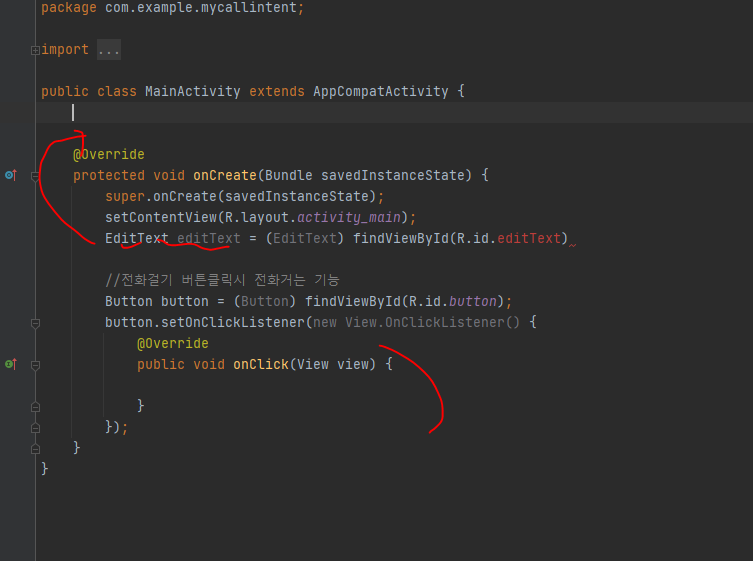The height and width of the screenshot is (561, 753).
Task: Click italic "button" id in R.id.button
Action: click(x=473, y=301)
